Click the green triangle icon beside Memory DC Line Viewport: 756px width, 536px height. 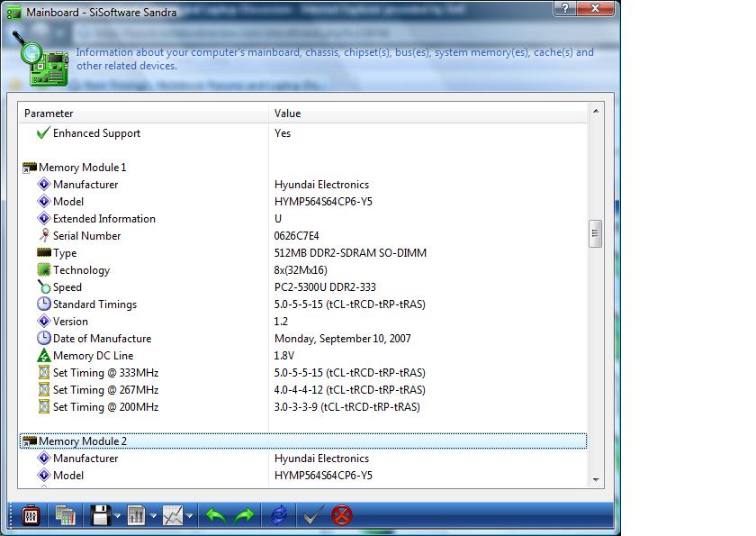pos(44,355)
